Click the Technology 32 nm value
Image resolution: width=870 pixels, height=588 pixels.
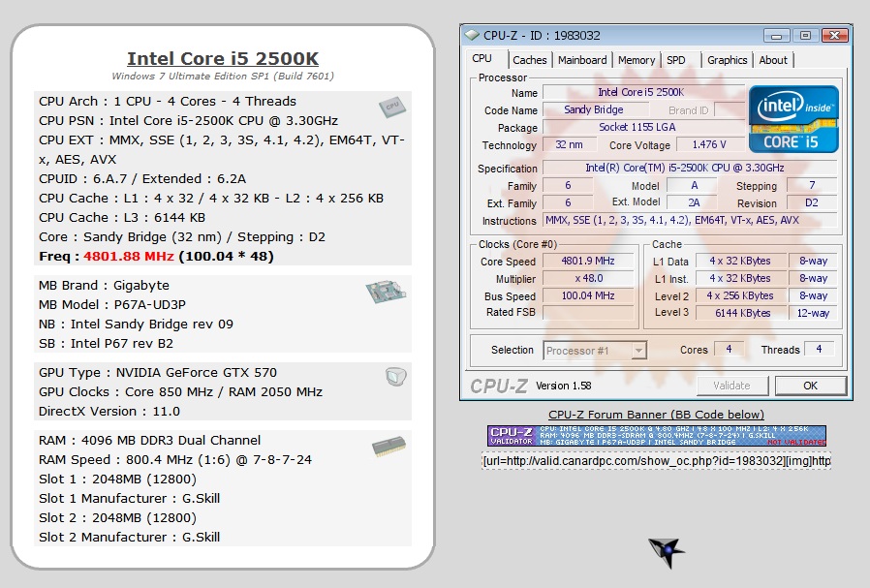(570, 144)
